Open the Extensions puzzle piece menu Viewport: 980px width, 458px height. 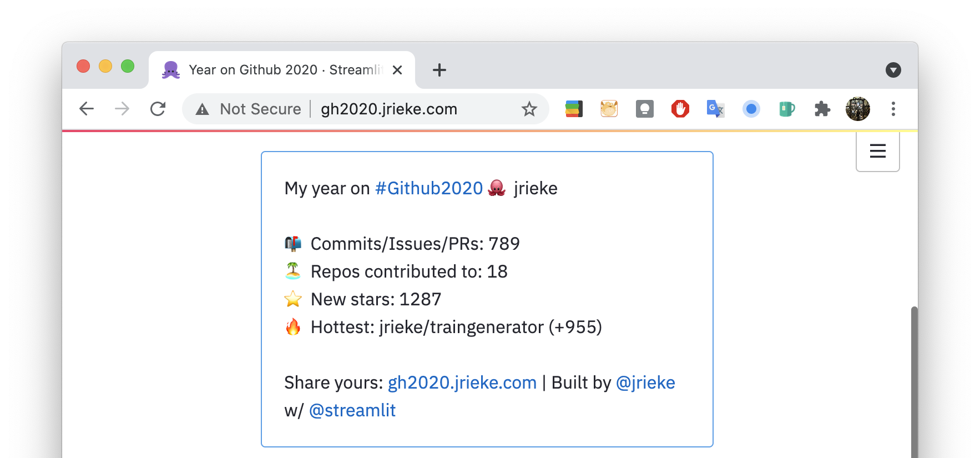pos(822,109)
